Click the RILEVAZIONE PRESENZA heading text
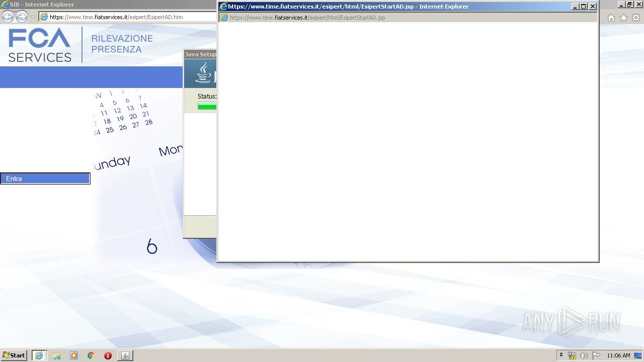This screenshot has width=644, height=362. point(122,44)
